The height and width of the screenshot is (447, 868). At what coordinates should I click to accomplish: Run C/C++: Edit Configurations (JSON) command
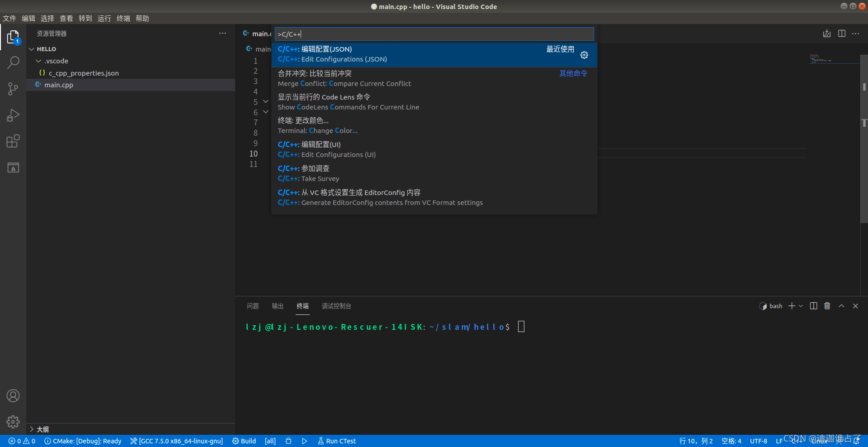pyautogui.click(x=434, y=55)
